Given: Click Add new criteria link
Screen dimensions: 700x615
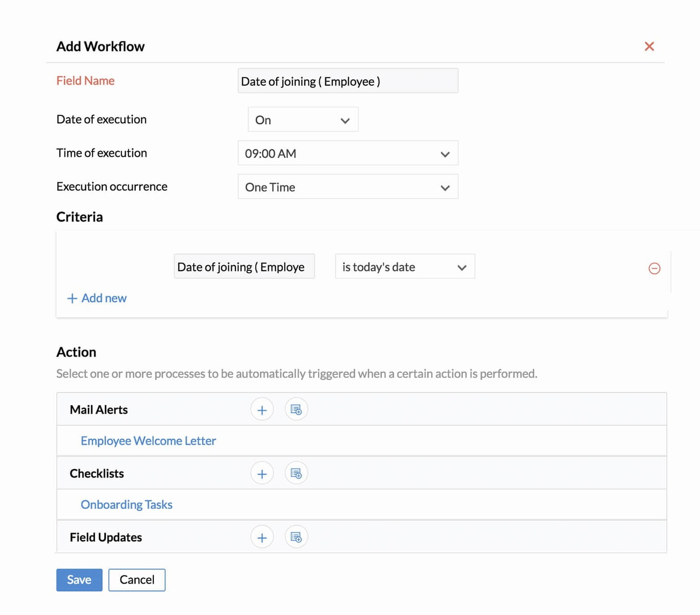Looking at the screenshot, I should tap(97, 298).
